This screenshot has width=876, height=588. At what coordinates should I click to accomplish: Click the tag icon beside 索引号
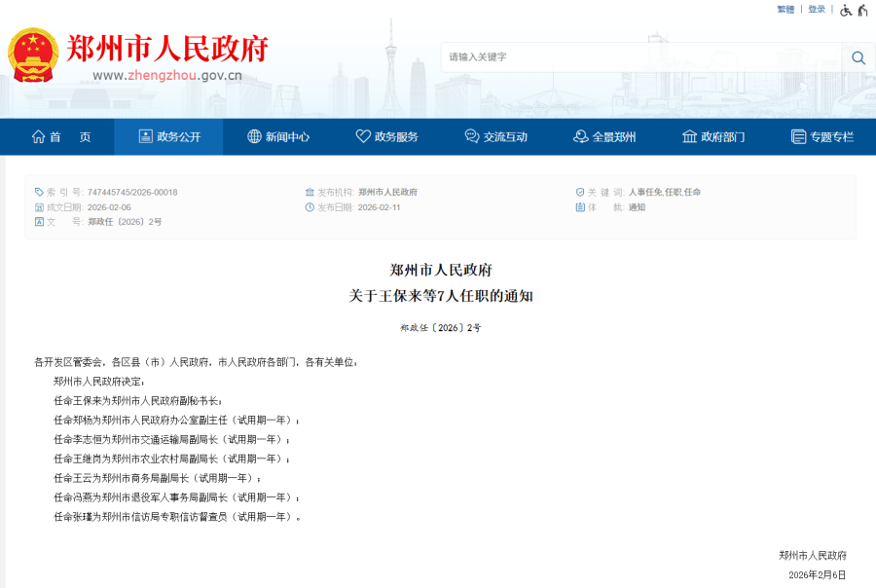tap(39, 192)
